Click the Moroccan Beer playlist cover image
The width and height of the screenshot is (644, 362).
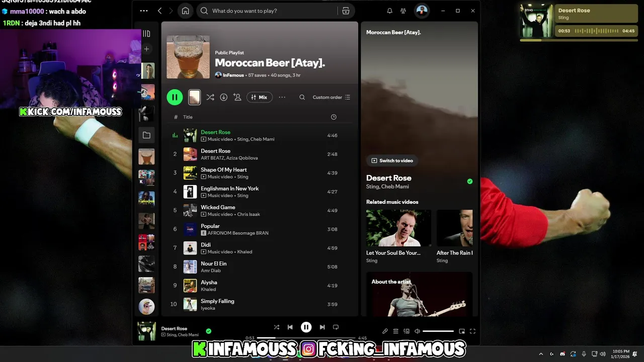[188, 57]
